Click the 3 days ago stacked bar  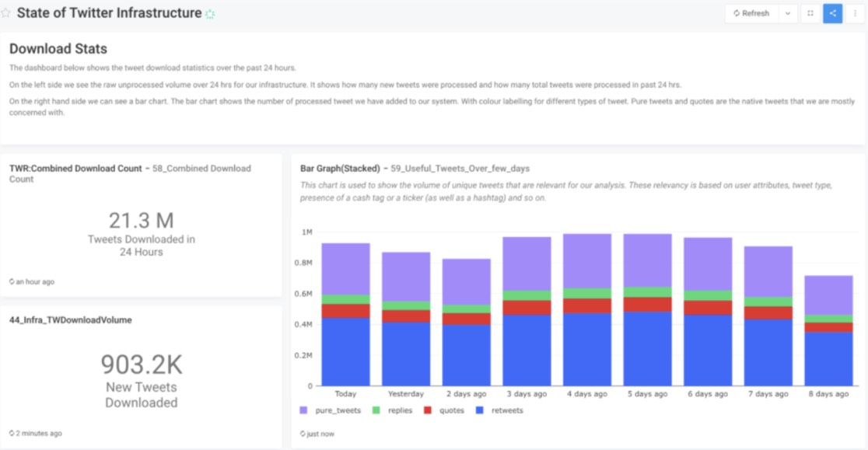point(527,311)
